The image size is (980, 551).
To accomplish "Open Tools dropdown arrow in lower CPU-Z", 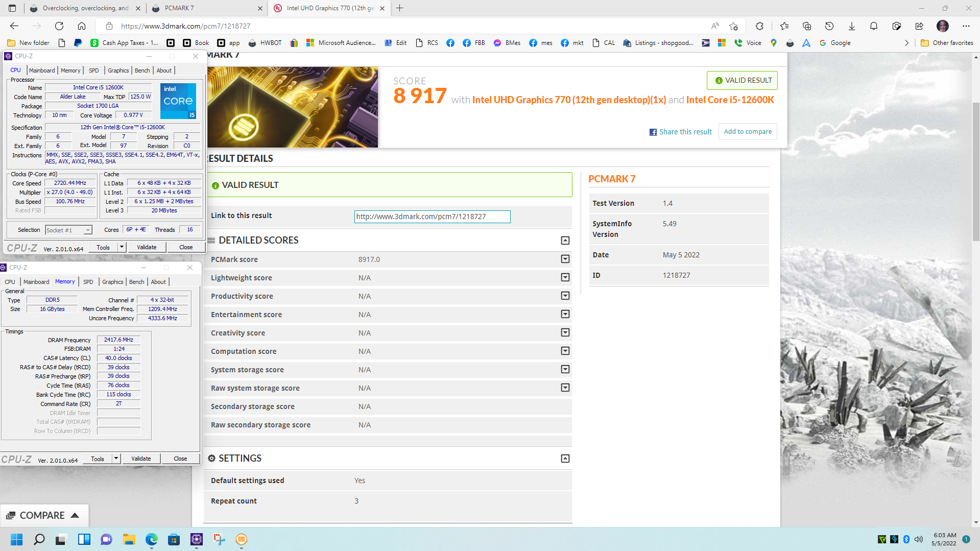I will (116, 459).
